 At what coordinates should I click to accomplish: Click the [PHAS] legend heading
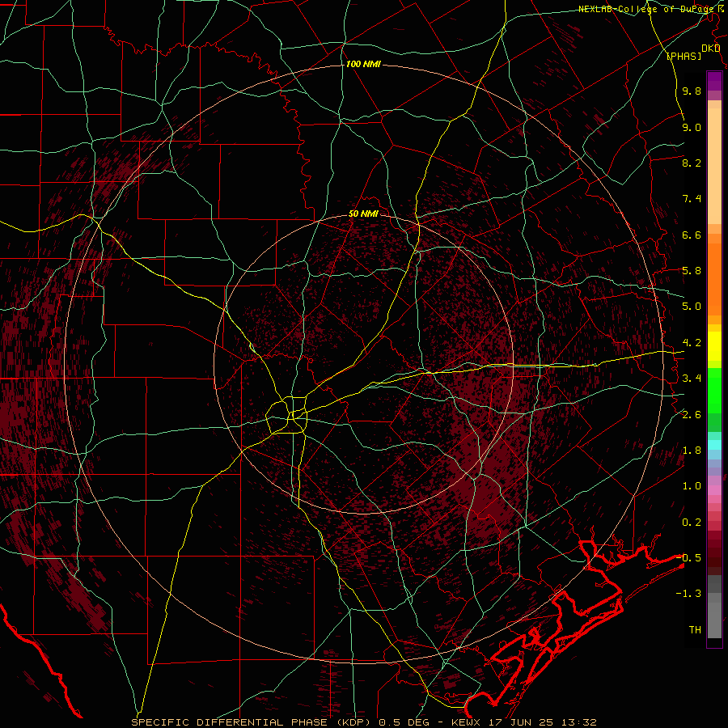(684, 56)
